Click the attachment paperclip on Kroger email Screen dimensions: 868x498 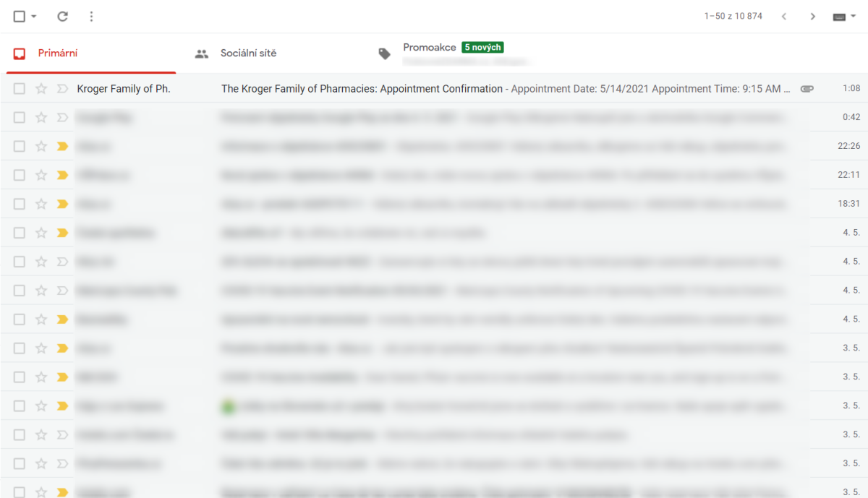click(807, 89)
